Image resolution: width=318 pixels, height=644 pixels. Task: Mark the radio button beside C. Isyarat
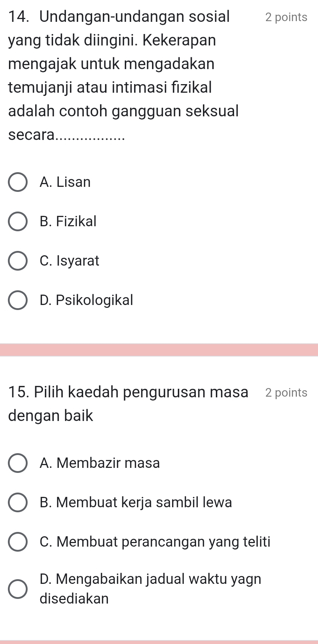[17, 261]
